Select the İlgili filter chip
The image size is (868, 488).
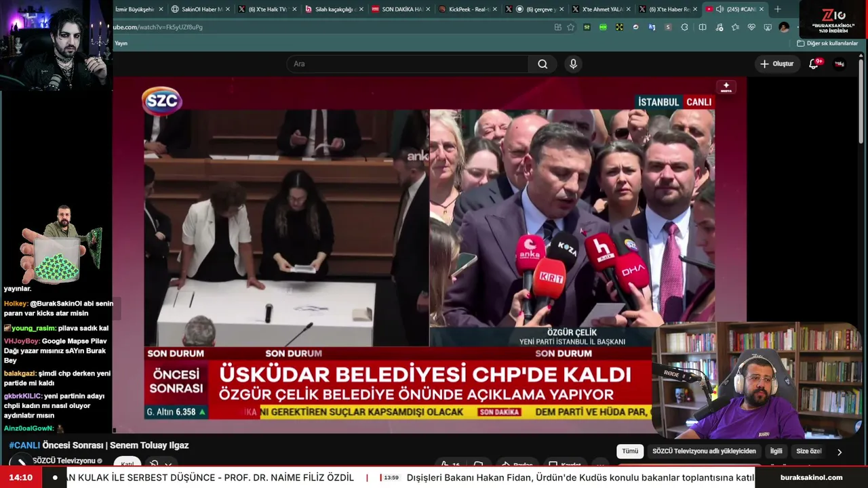tap(776, 451)
